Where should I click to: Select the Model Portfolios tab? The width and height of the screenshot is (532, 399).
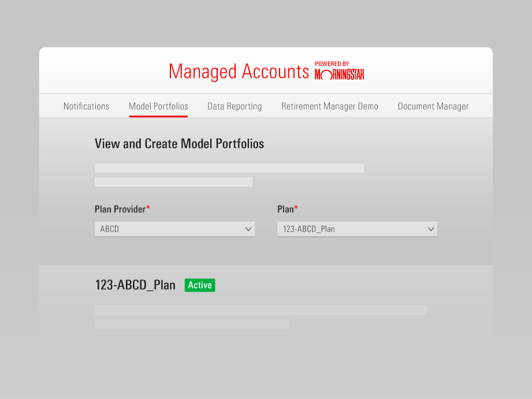pyautogui.click(x=158, y=106)
